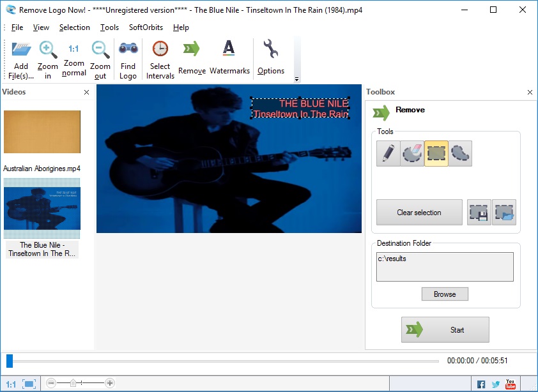Click the video timeline playhead handle
538x392 pixels.
click(10, 361)
